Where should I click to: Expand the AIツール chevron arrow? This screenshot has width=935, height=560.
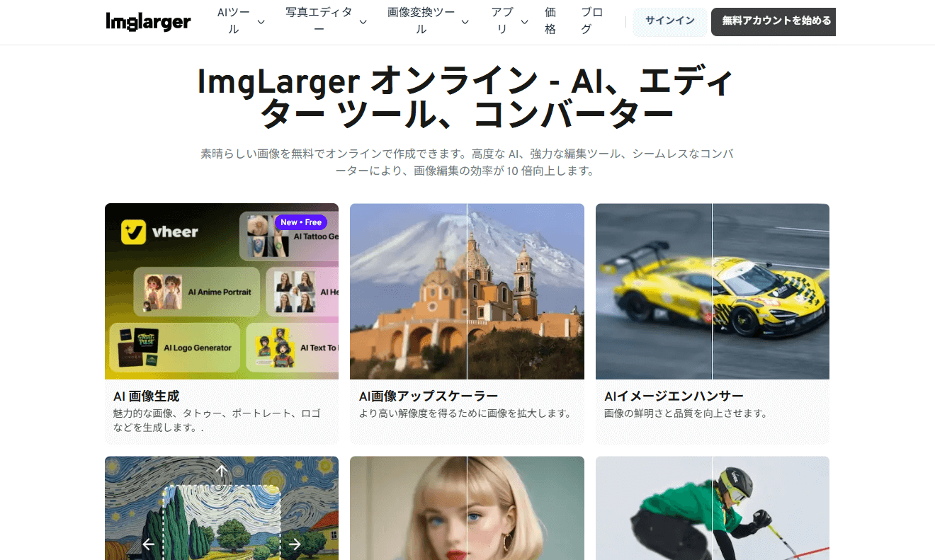pos(261,22)
